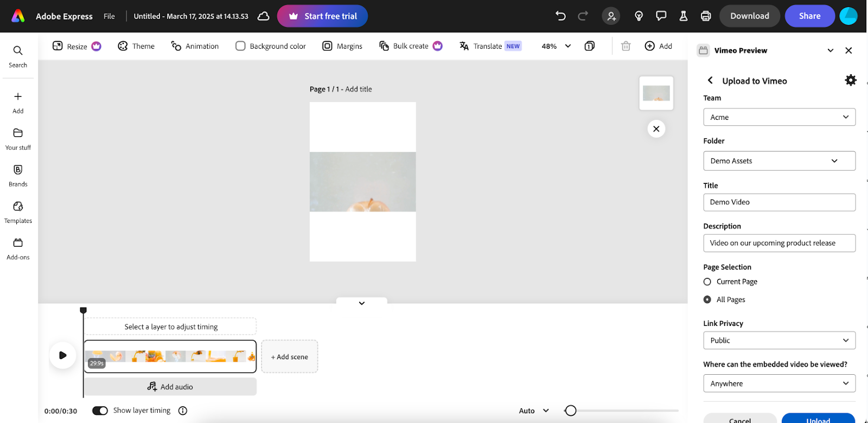
Task: Open the Brands sidebar icon
Action: [x=18, y=176]
